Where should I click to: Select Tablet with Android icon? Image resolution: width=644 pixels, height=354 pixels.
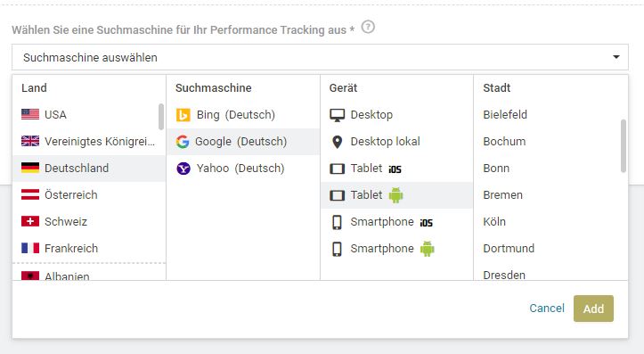click(395, 195)
